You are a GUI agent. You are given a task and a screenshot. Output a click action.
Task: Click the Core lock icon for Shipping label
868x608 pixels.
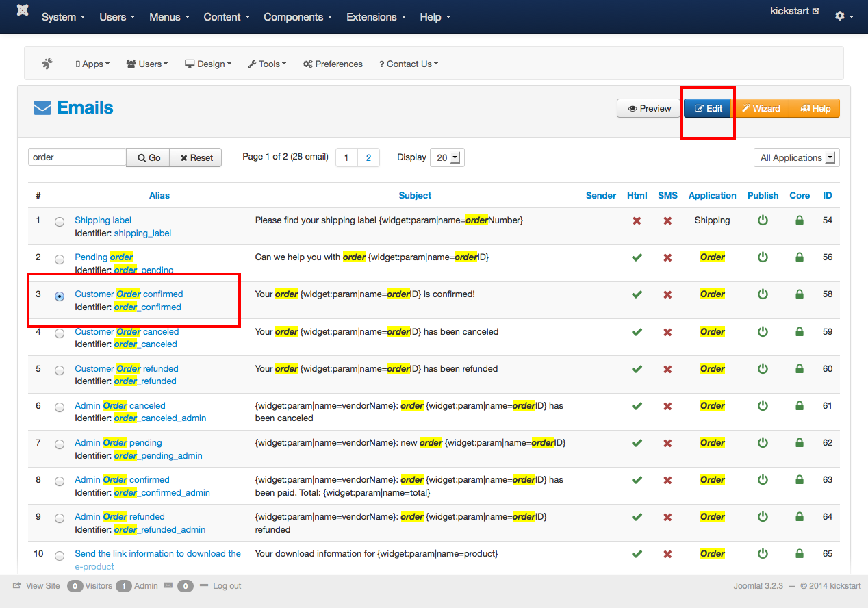tap(799, 220)
